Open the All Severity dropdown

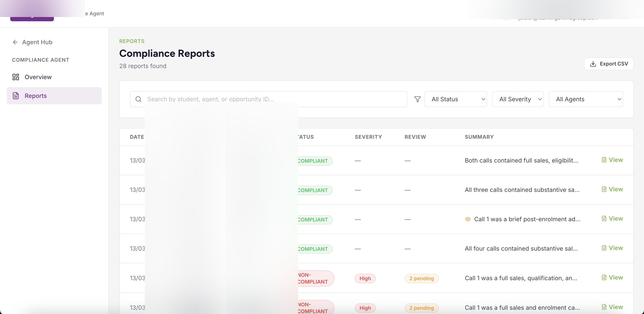[x=518, y=99]
